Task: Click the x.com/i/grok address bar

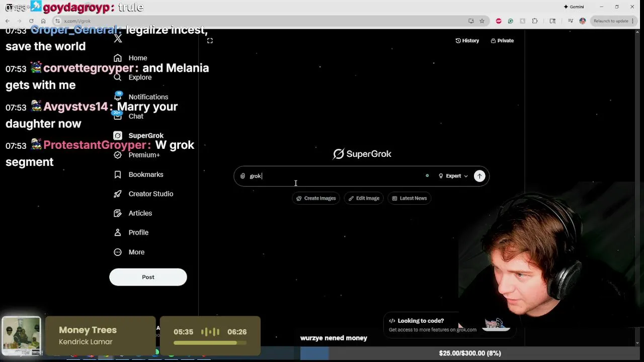Action: [x=262, y=21]
